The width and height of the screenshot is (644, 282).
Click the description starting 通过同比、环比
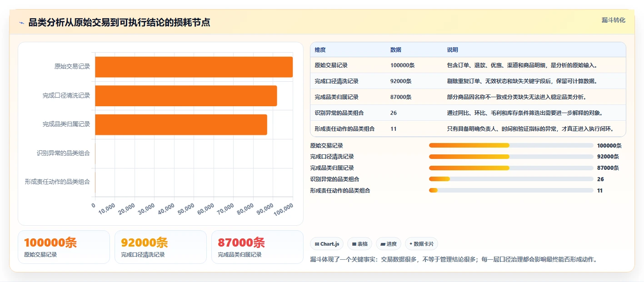pyautogui.click(x=524, y=113)
